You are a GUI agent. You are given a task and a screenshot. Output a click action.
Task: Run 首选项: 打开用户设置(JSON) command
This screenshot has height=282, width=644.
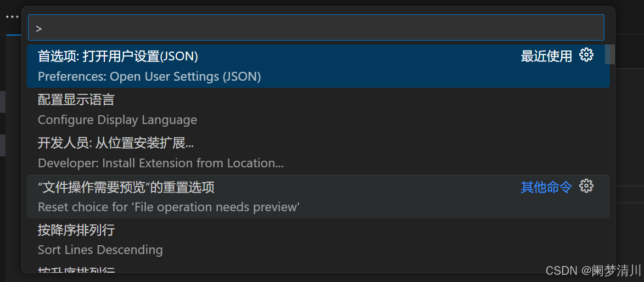[x=318, y=66]
